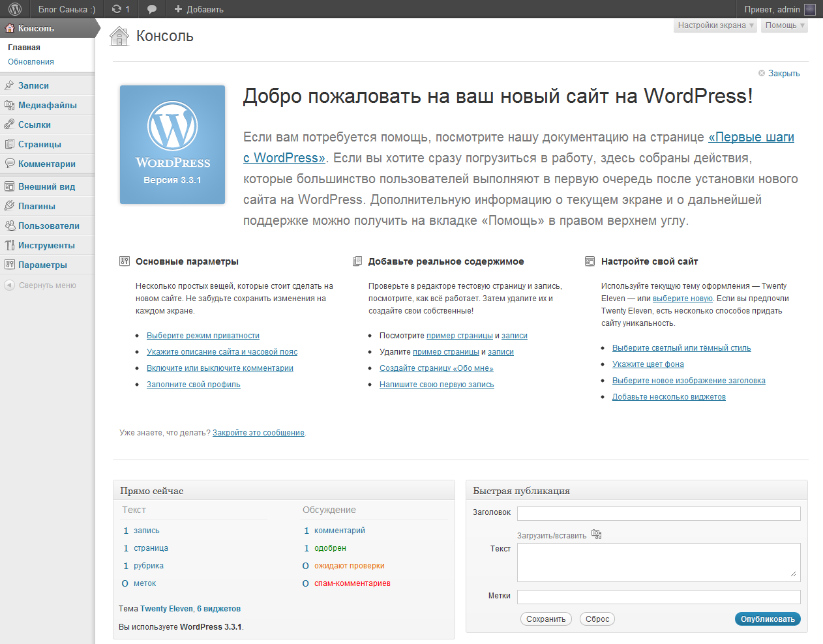This screenshot has width=823, height=644.
Task: Open the Плагины menu
Action: click(x=37, y=206)
